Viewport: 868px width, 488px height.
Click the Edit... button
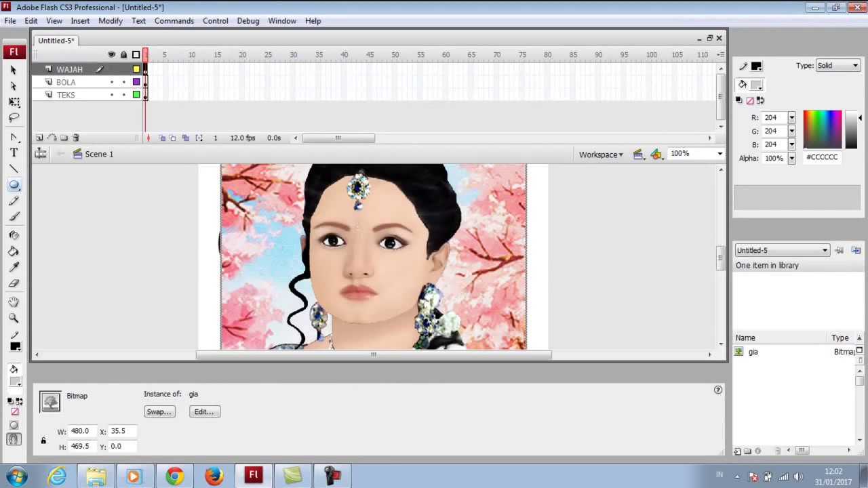[x=204, y=412]
